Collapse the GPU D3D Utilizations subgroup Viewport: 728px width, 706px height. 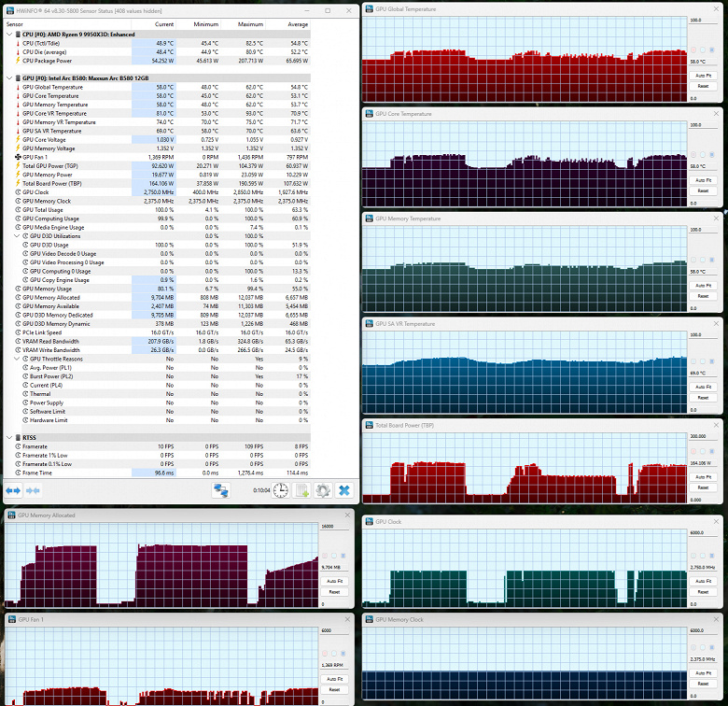pos(25,235)
